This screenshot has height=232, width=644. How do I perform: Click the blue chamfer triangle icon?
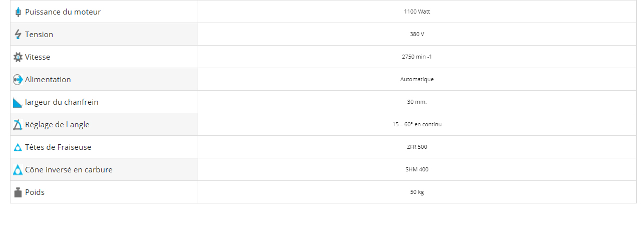coord(18,102)
